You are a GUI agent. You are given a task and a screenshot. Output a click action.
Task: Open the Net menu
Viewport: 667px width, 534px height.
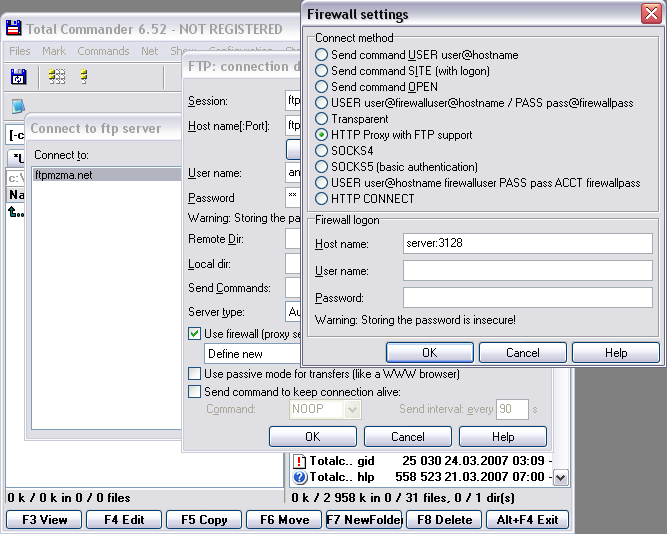click(x=150, y=51)
